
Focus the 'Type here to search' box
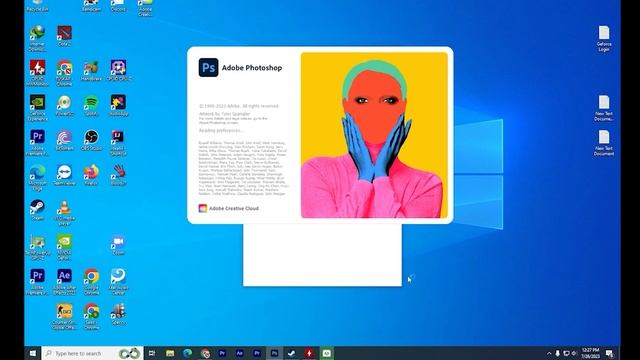pyautogui.click(x=92, y=353)
